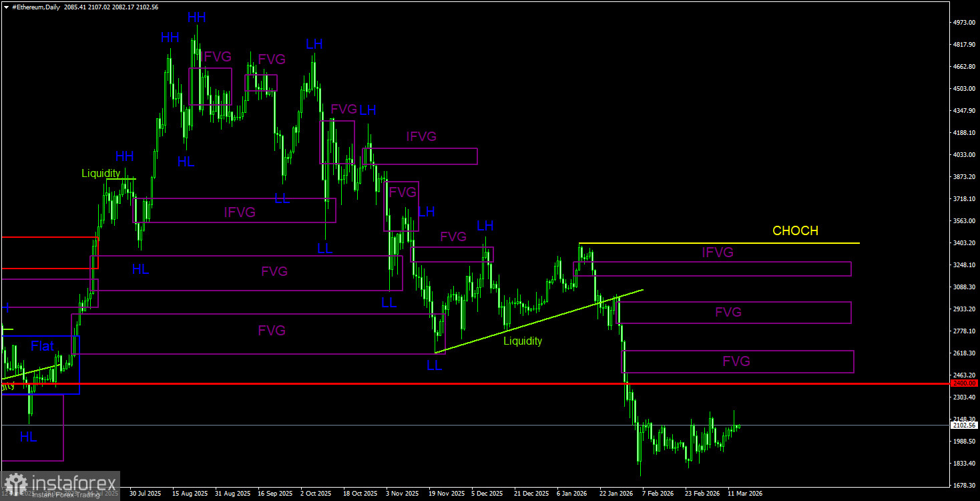Click 4188.10 on the price axis
Image resolution: width=980 pixels, height=501 pixels.
[964, 133]
